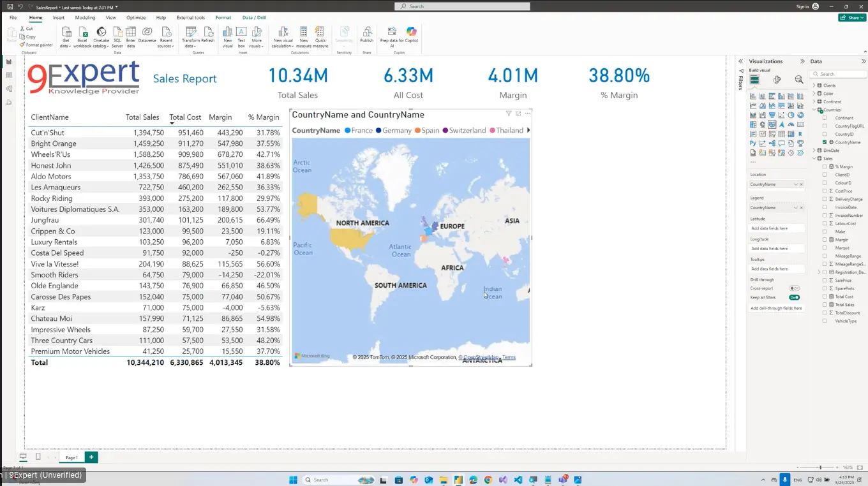The image size is (868, 486).
Task: Open the Data / Drill tab
Action: pyautogui.click(x=254, y=18)
